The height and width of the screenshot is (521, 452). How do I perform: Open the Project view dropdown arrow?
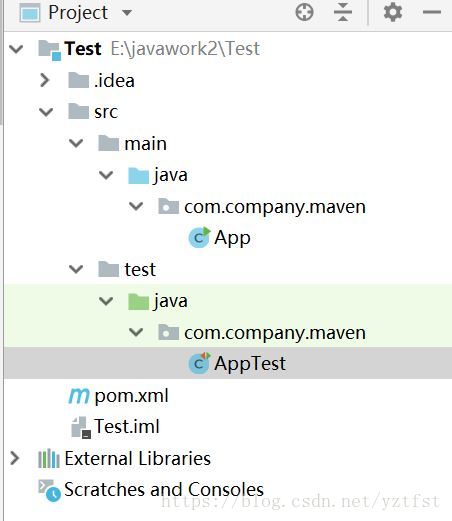tap(127, 13)
